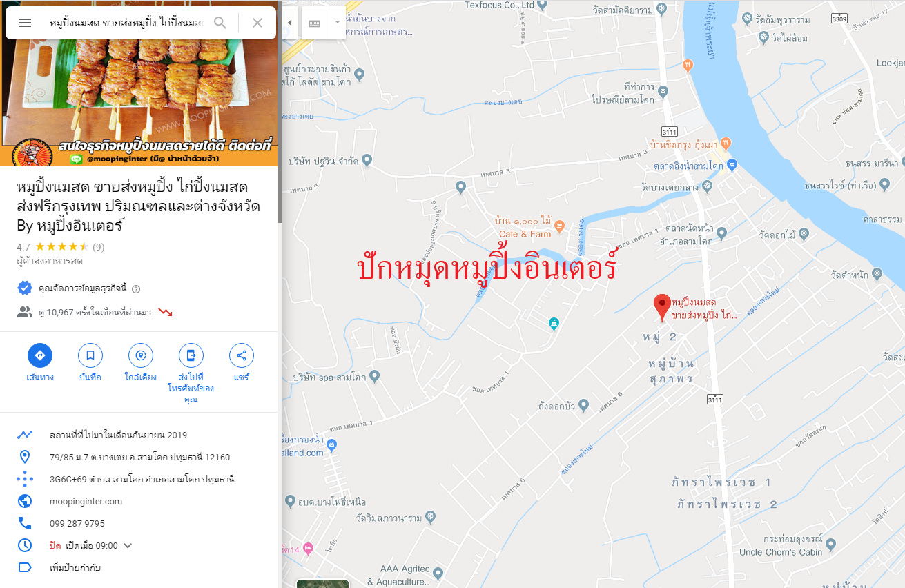Viewport: 905px width, 588px height.
Task: Send the place to your phone icon
Action: click(x=191, y=356)
